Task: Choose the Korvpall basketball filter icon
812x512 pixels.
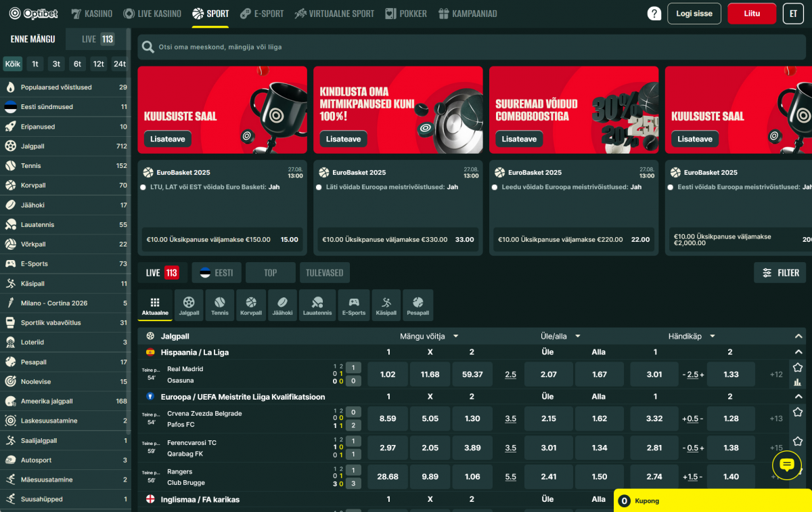Action: coord(251,305)
